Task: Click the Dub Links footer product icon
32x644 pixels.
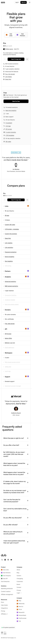Action: tap(2, 570)
